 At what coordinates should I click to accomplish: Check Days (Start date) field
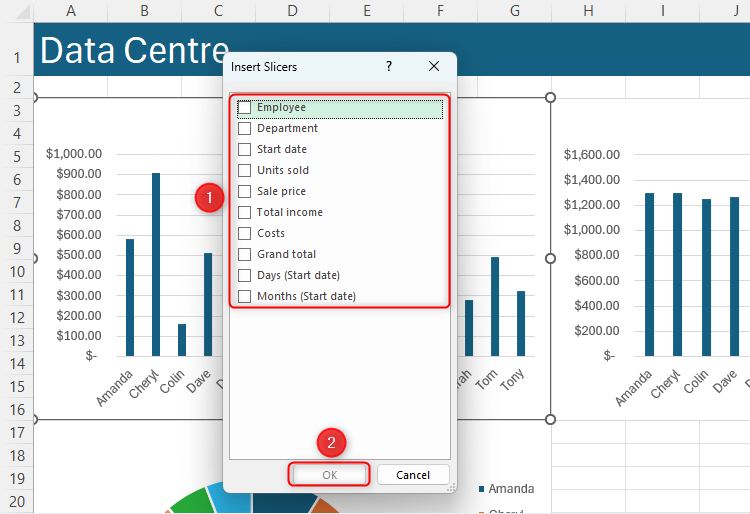[x=245, y=275]
